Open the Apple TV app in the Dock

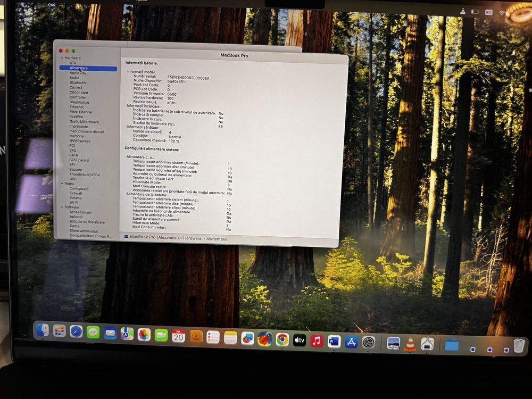pos(299,340)
